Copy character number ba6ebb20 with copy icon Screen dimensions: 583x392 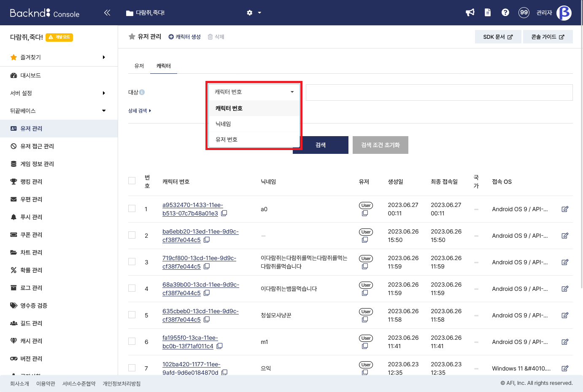207,240
